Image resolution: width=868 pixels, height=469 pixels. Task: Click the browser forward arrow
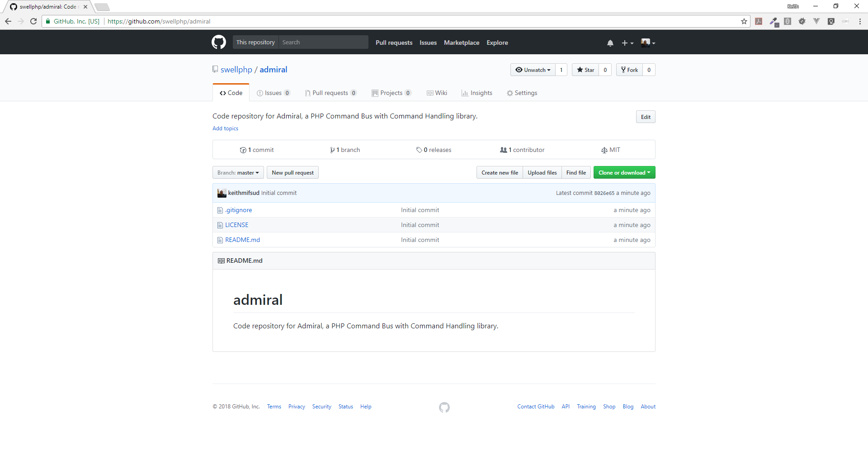pos(21,21)
